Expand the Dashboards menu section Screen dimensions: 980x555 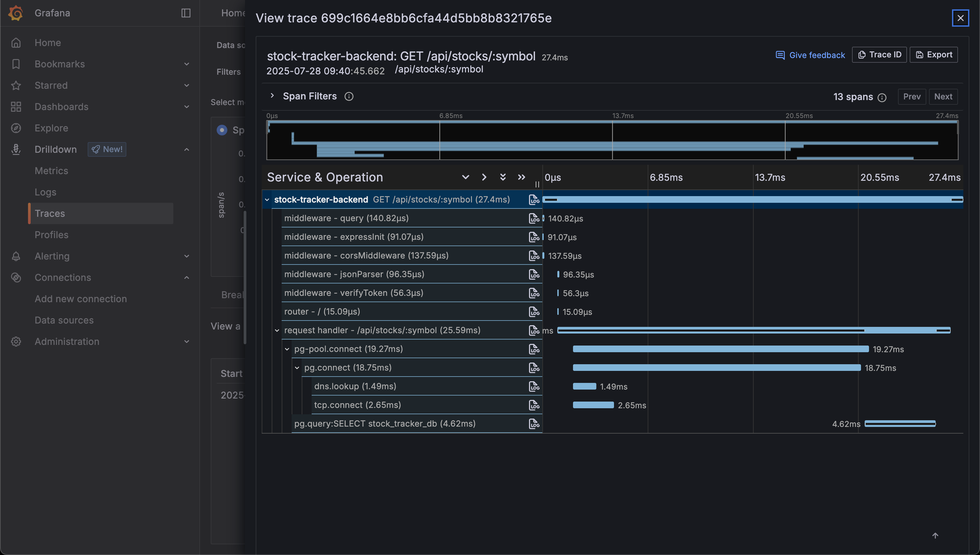[x=187, y=107]
